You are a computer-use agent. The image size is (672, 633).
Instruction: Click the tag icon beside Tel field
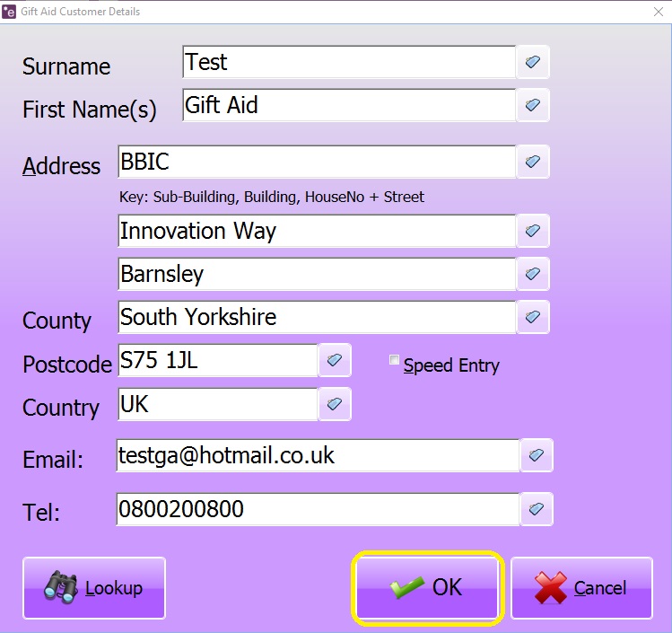(x=537, y=509)
